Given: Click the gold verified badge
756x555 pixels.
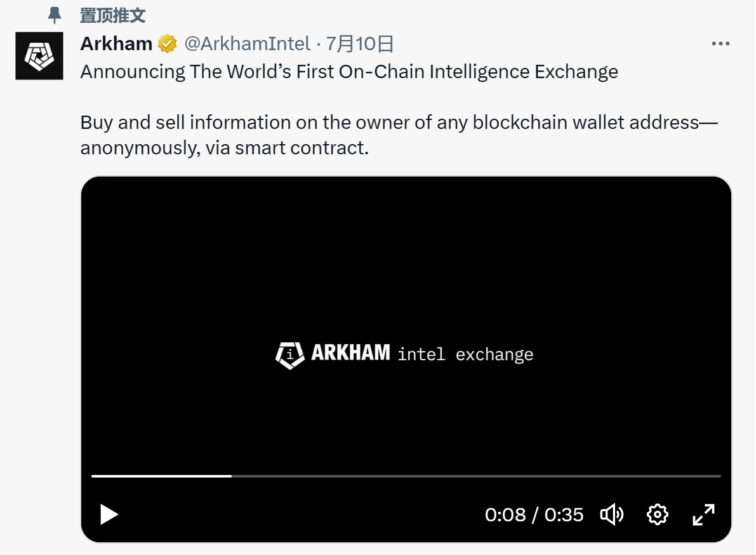Looking at the screenshot, I should coord(167,44).
